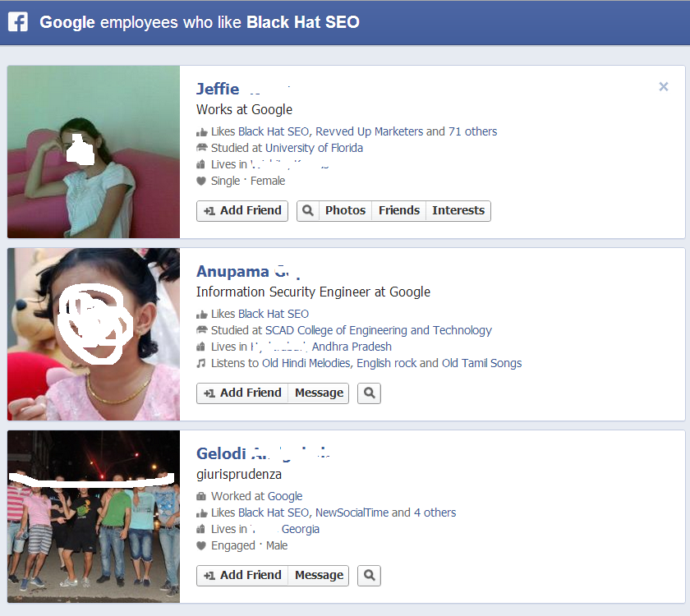Viewport: 690px width, 616px height.
Task: Click the building icon beside Georgia
Action: point(200,529)
